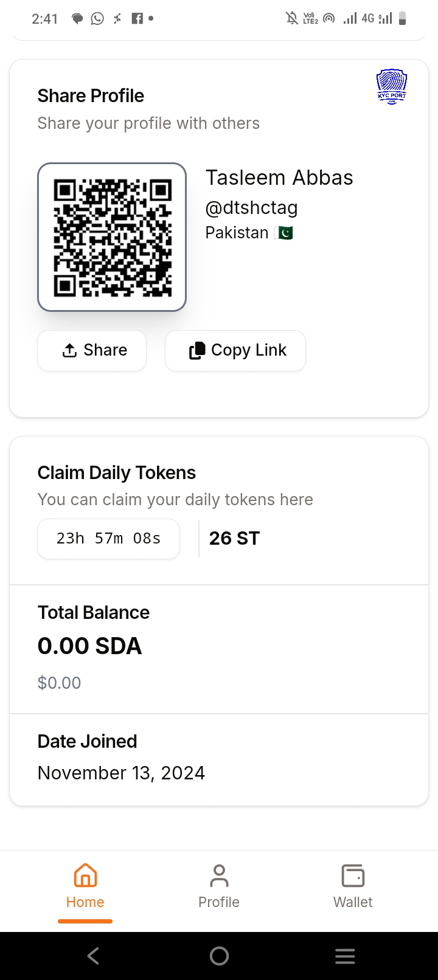Tap the Facebook notification icon in status bar

click(x=137, y=18)
